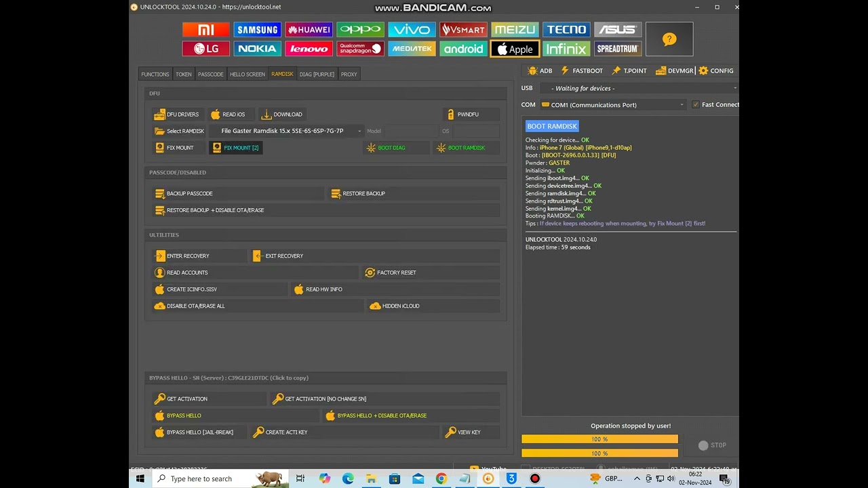Click READ HW INFO
Screen dimensions: 868x488
pos(395,289)
